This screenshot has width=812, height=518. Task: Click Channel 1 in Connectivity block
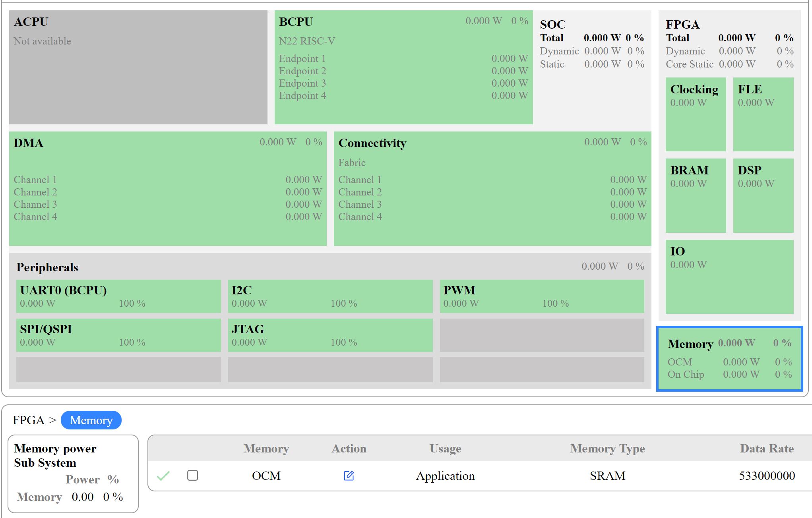tap(492, 180)
